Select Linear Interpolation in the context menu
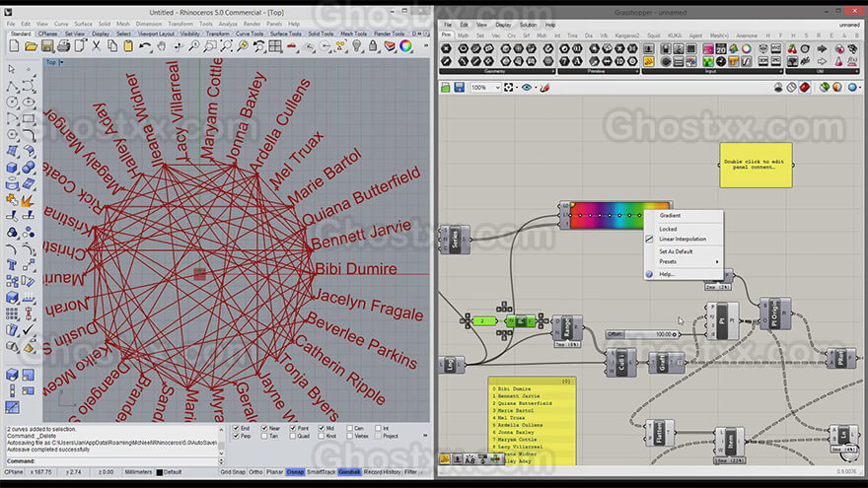Viewport: 868px width, 488px height. pos(684,239)
